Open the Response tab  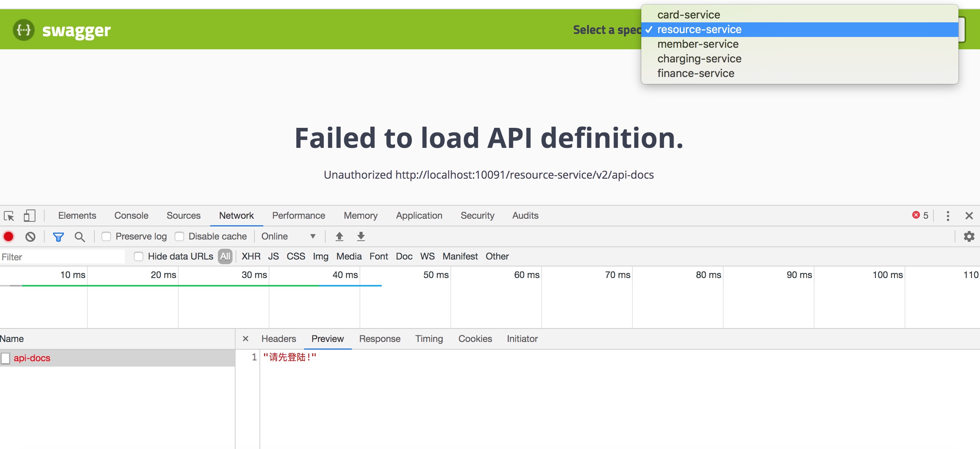(x=380, y=339)
